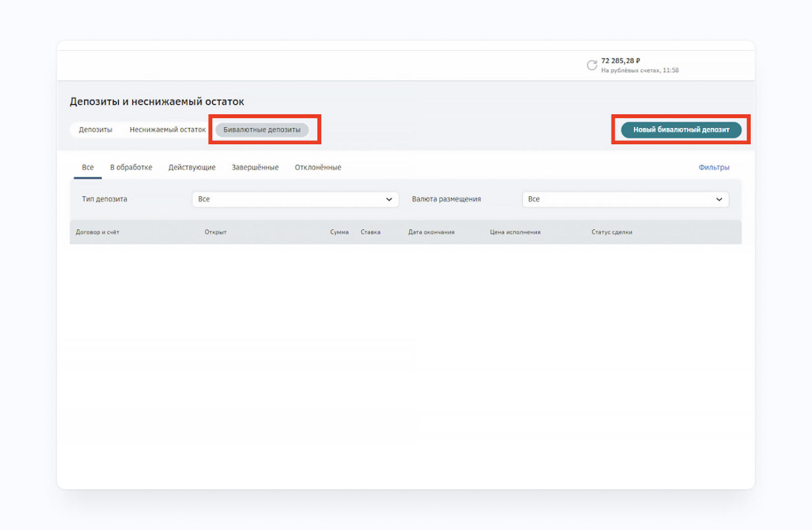Create a Новый бивалютный депозит
The height and width of the screenshot is (530, 812).
click(681, 130)
